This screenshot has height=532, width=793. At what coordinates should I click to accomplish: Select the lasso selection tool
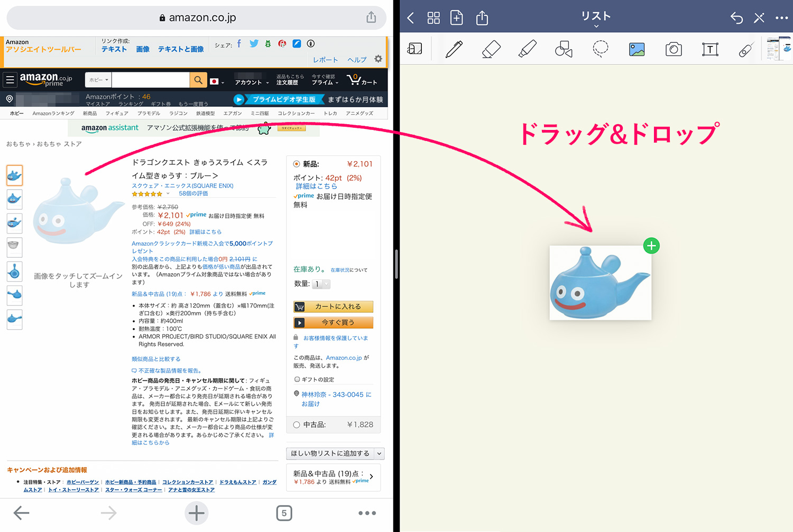tap(601, 49)
